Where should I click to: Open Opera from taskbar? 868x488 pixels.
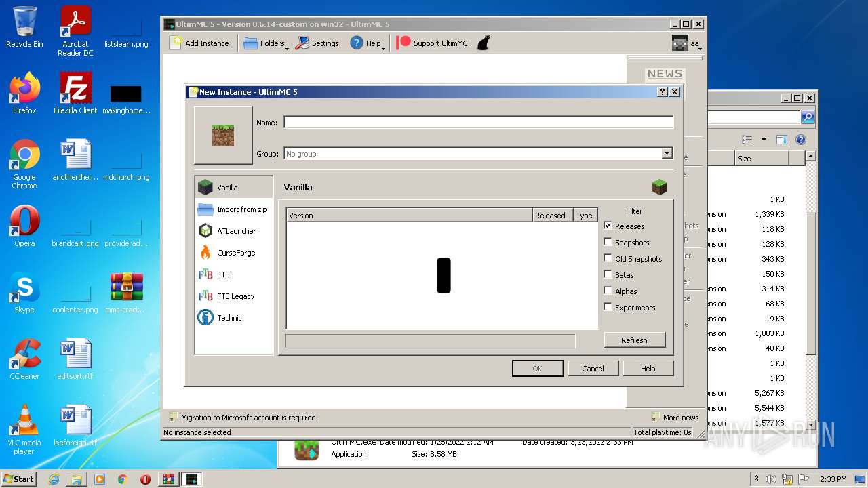pyautogui.click(x=145, y=479)
